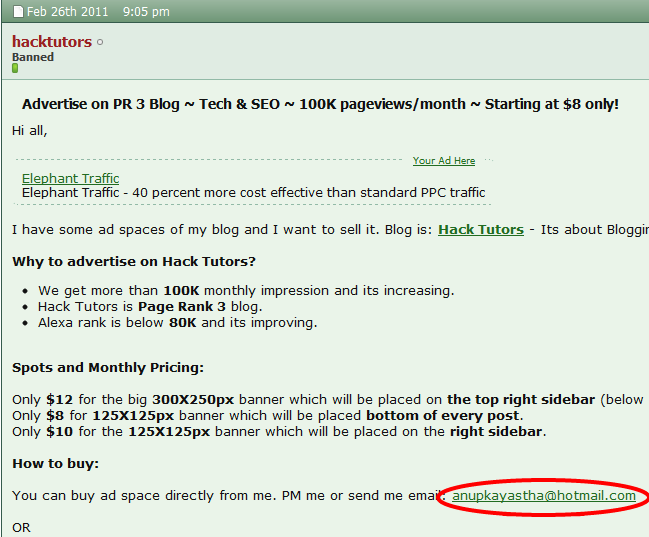The height and width of the screenshot is (537, 649).
Task: Click the 'Page Rank 3 blog' bullet
Action: [x=150, y=307]
